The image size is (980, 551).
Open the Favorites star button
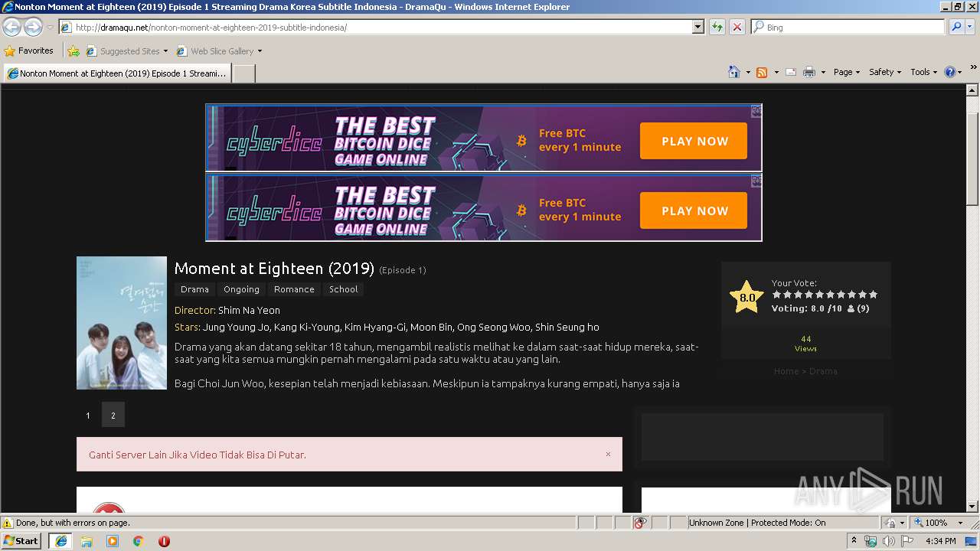[x=29, y=51]
